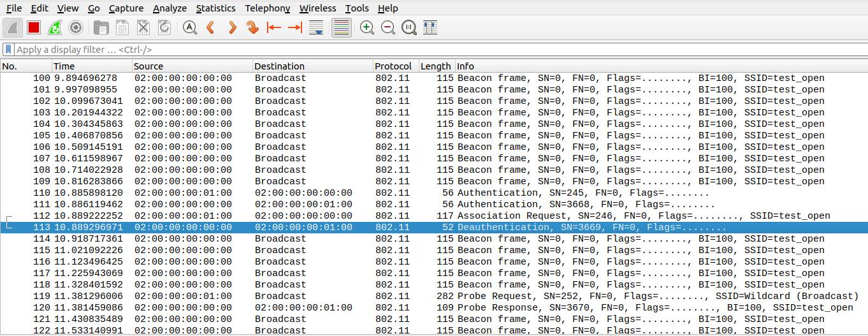Click the Resize Columns icon
Image resolution: width=868 pixels, height=336 pixels.
[x=430, y=27]
